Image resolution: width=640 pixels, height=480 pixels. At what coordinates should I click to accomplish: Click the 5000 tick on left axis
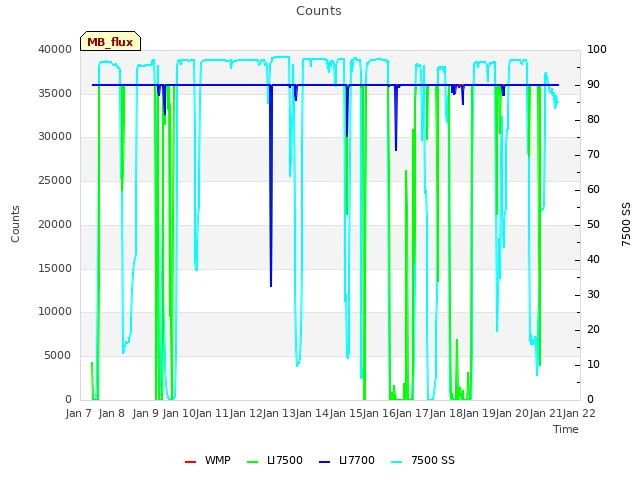(58, 356)
